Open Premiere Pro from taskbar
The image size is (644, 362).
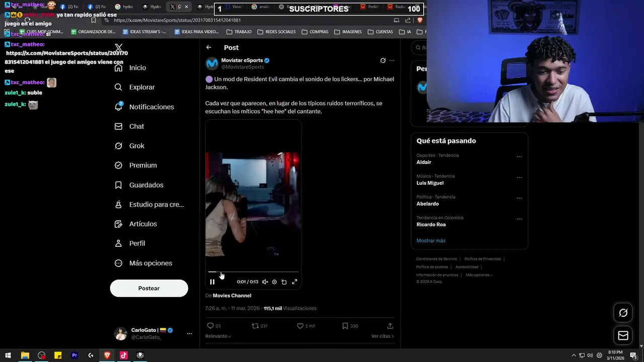[x=74, y=355]
